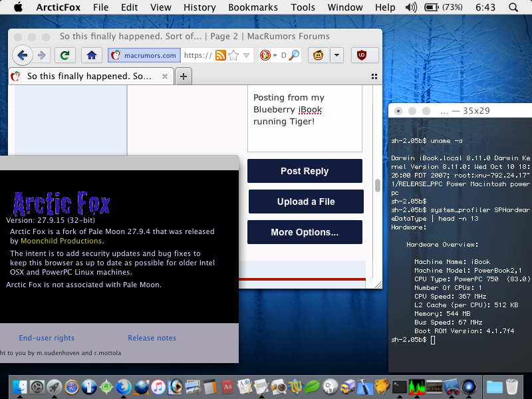
Task: Subscribe using the orange RSS feed icon
Action: pyautogui.click(x=221, y=55)
